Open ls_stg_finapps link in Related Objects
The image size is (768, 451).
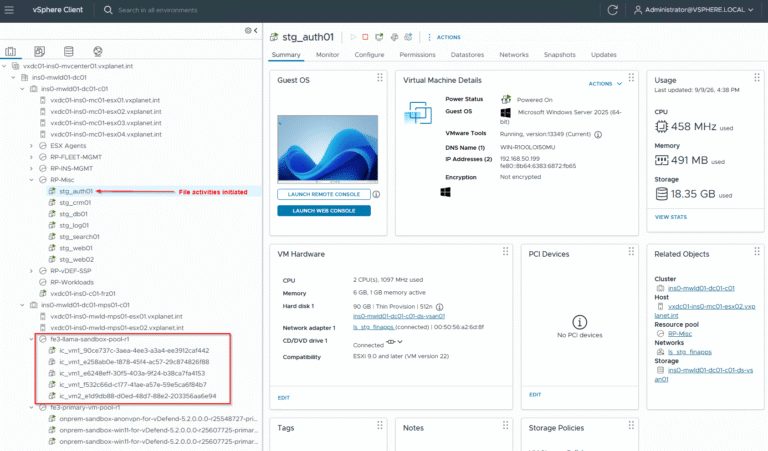tap(690, 352)
